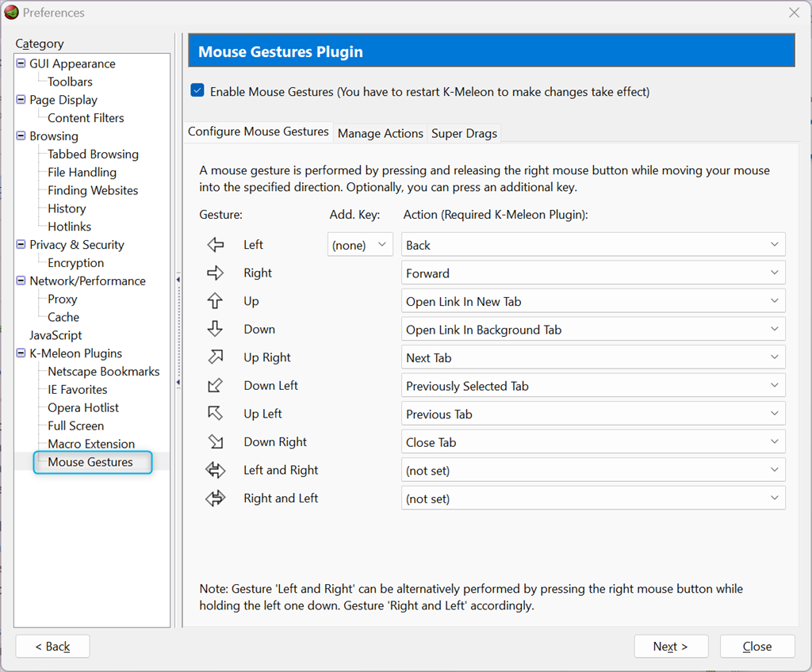Select JavaScript in the category tree

click(x=56, y=335)
